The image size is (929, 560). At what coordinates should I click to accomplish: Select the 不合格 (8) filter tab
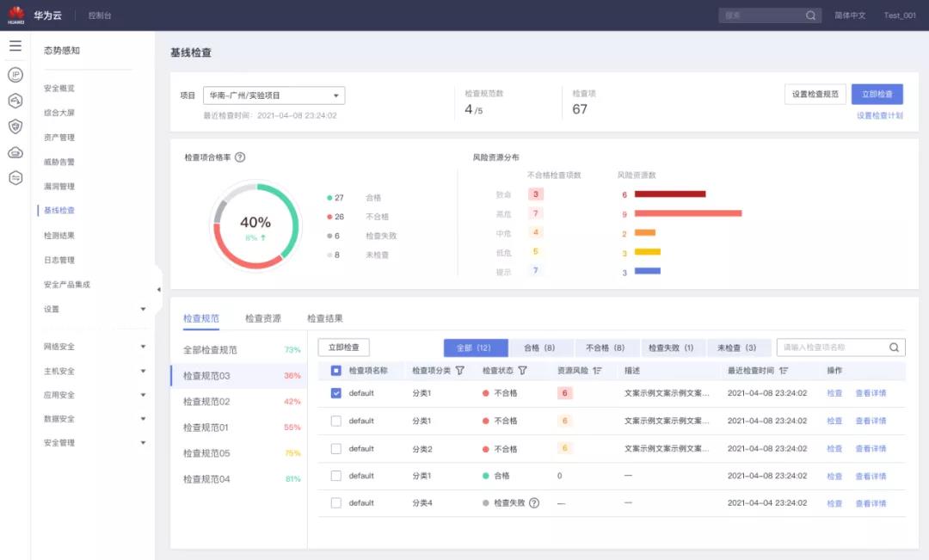click(605, 348)
